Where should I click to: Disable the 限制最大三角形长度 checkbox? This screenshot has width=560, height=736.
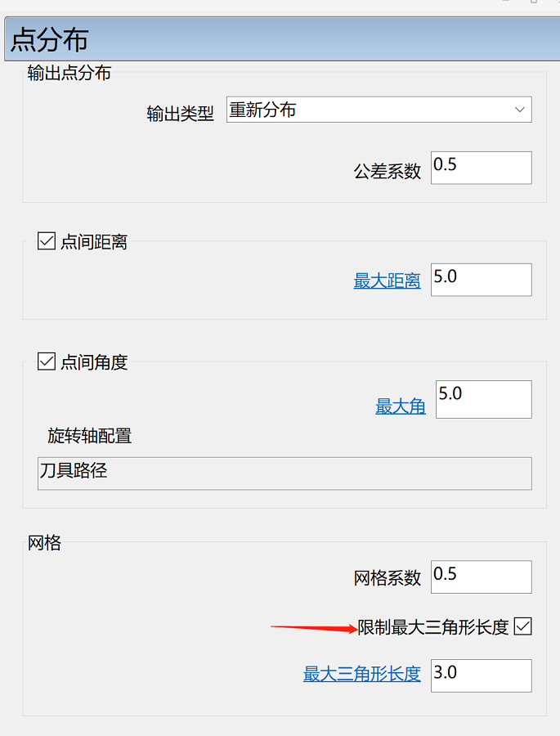click(x=522, y=626)
